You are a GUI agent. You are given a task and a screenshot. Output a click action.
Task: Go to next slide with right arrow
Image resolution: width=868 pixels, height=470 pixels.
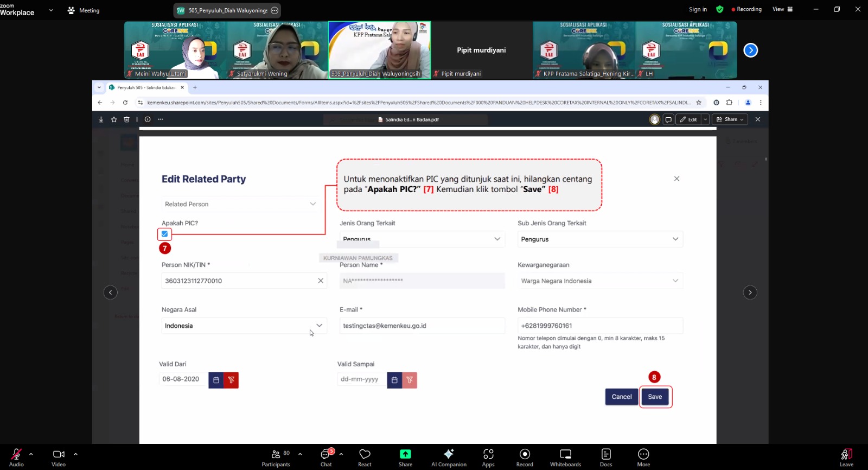coord(750,293)
